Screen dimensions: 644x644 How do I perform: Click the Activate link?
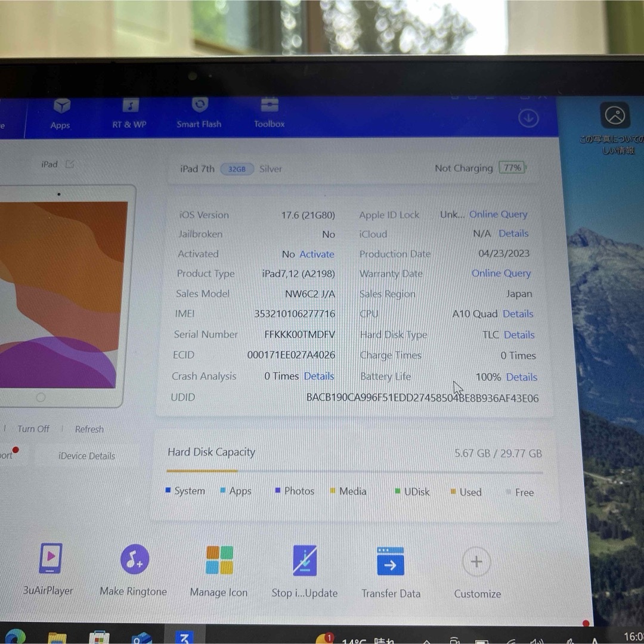pos(317,254)
